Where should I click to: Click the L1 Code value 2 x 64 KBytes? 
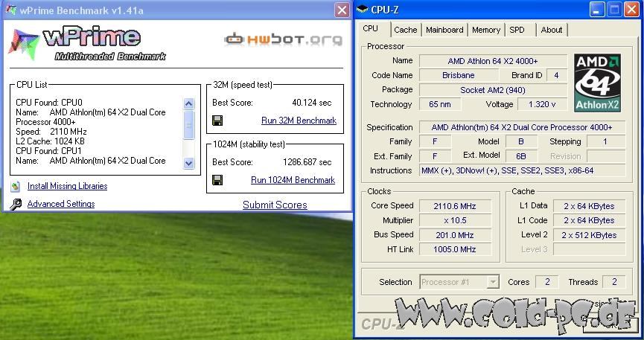[589, 220]
